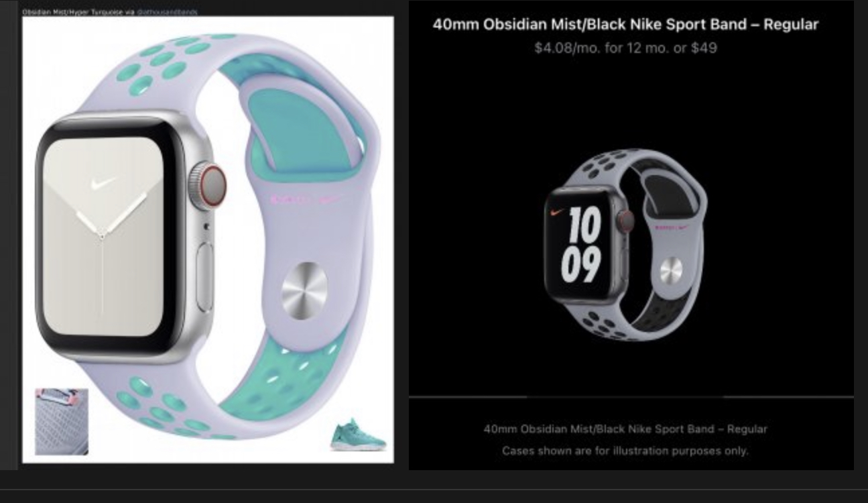Click the pink Nike logo on lavender band
868x503 pixels.
306,199
